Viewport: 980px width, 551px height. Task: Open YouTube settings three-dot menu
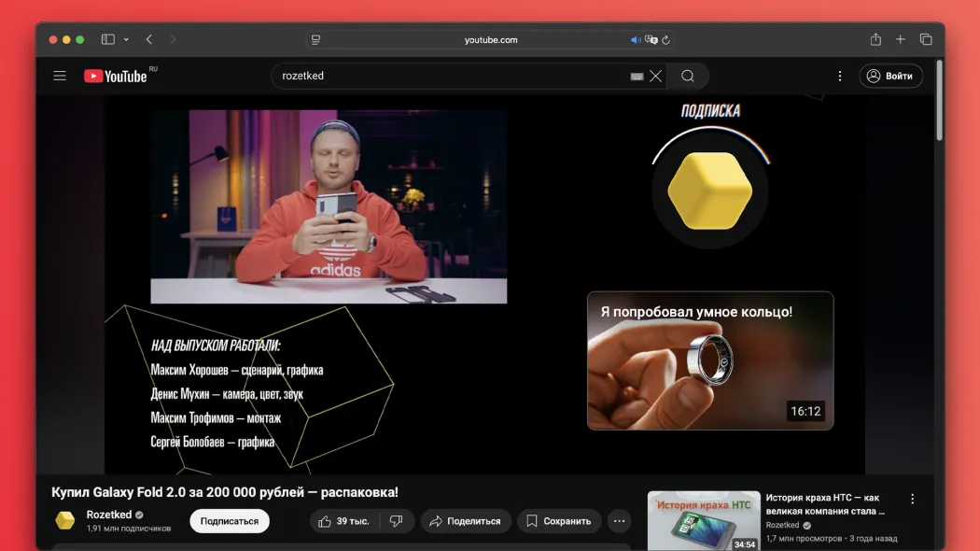(840, 76)
